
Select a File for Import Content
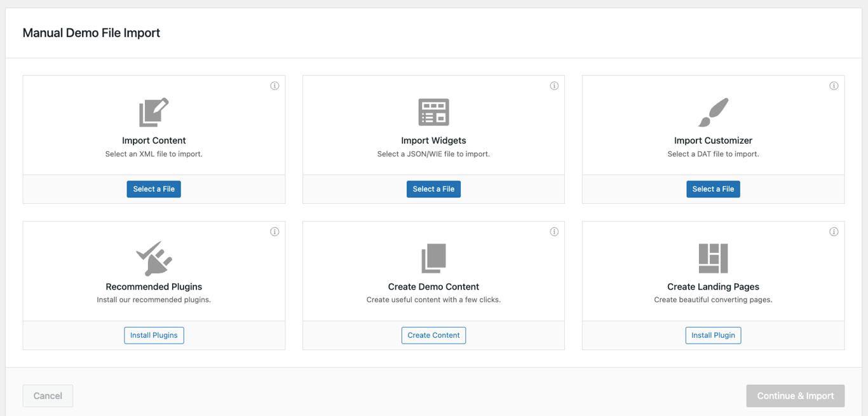[x=154, y=189]
